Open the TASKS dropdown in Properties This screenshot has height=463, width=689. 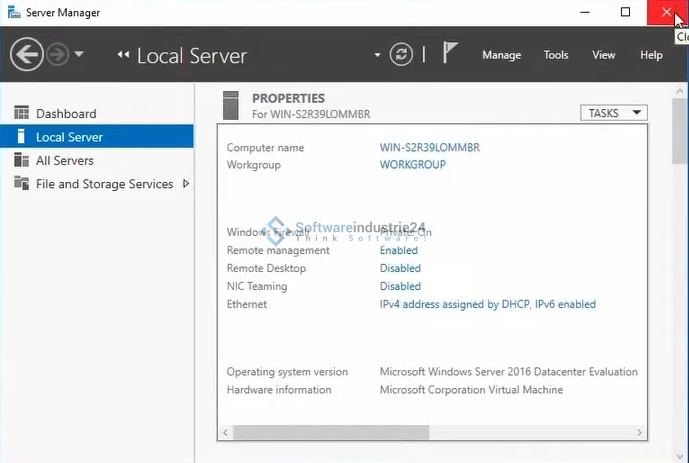[613, 113]
